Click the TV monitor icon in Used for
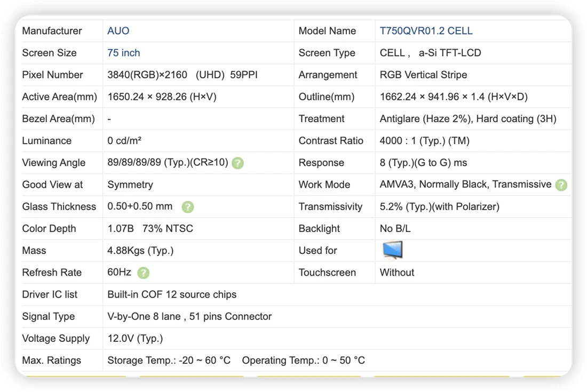The image size is (587, 392). pos(393,250)
